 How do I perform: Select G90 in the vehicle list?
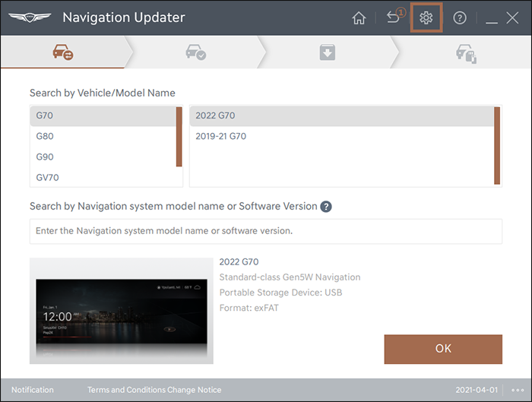pyautogui.click(x=103, y=157)
